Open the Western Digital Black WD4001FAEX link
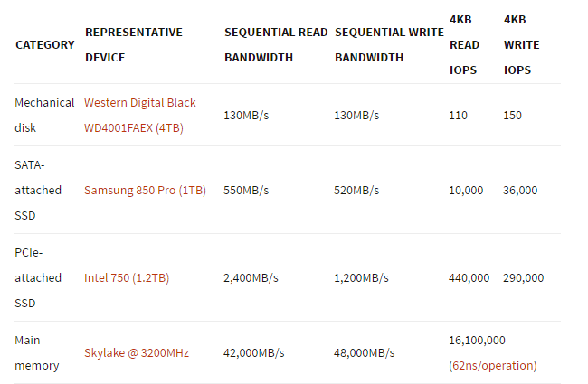Image resolution: width=588 pixels, height=384 pixels. [x=139, y=115]
